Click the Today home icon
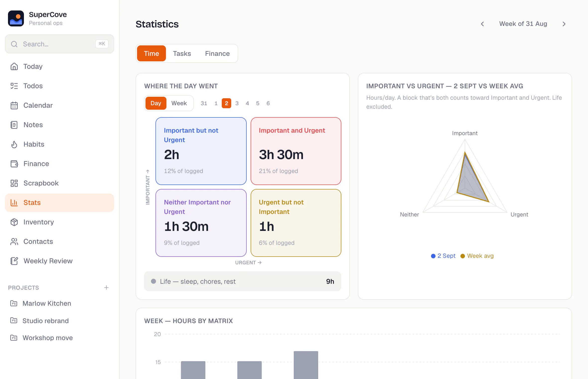Screen dimensions: 588x379 coord(14,66)
